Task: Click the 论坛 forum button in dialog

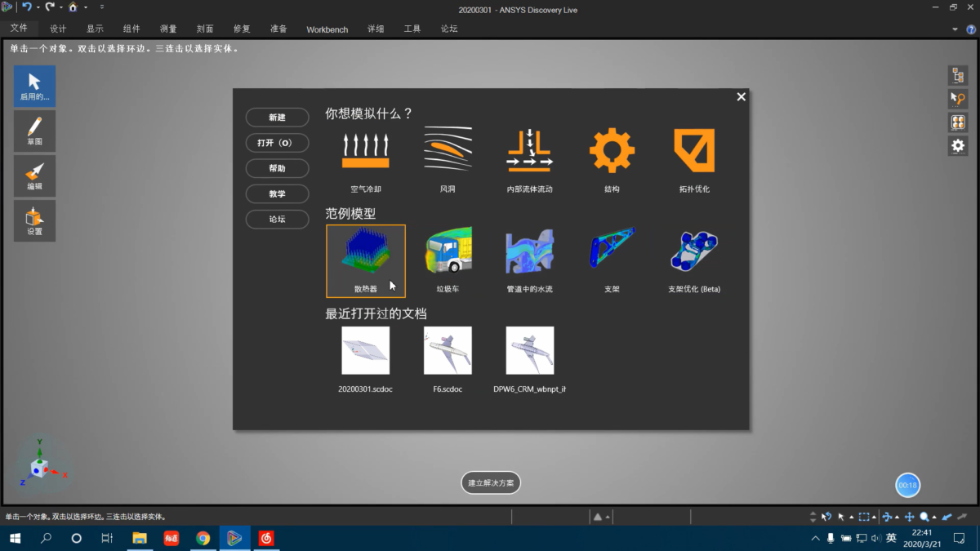Action: click(x=278, y=220)
